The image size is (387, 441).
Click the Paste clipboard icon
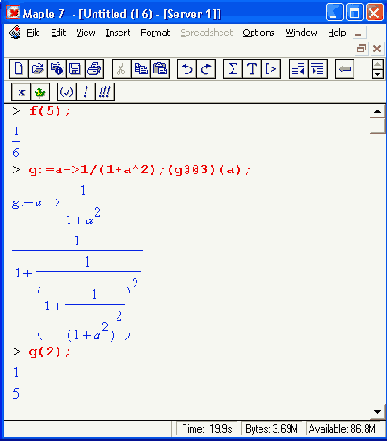160,69
